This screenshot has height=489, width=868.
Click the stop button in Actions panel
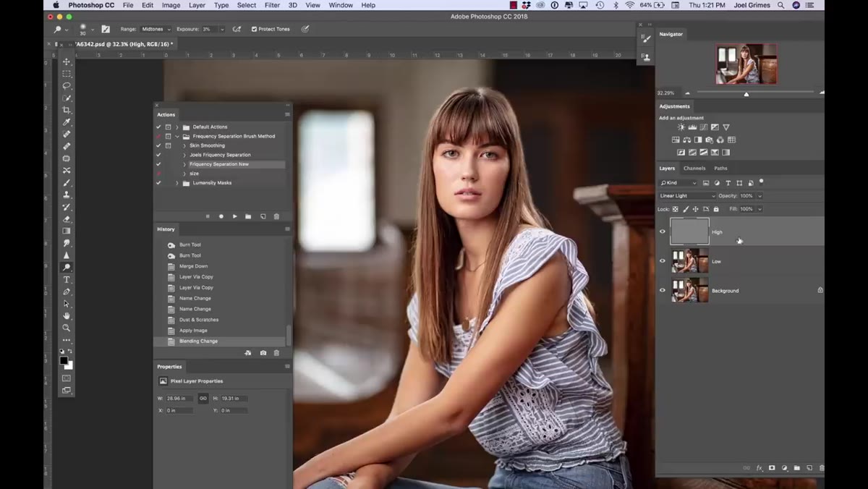pyautogui.click(x=208, y=216)
